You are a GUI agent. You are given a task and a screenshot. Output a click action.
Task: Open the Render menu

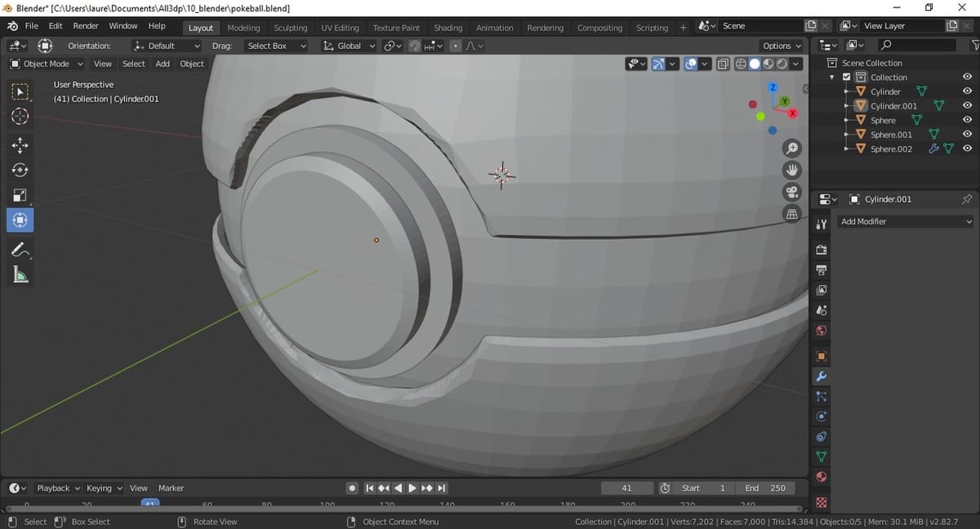click(86, 26)
